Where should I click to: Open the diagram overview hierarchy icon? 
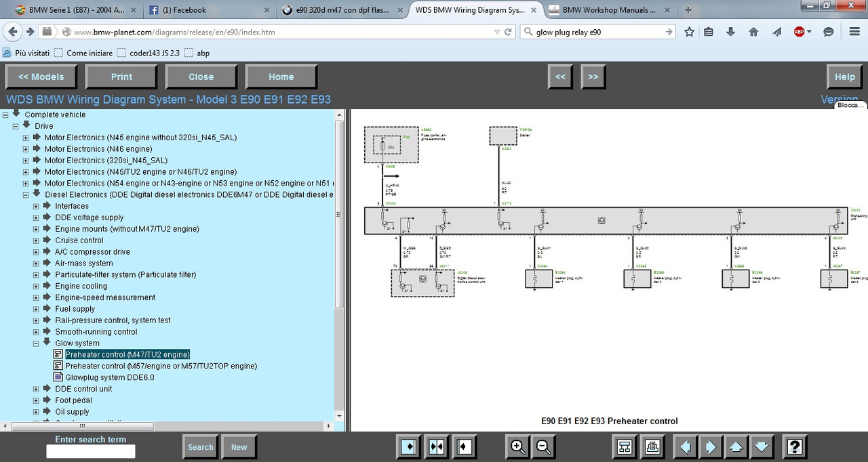pyautogui.click(x=625, y=447)
